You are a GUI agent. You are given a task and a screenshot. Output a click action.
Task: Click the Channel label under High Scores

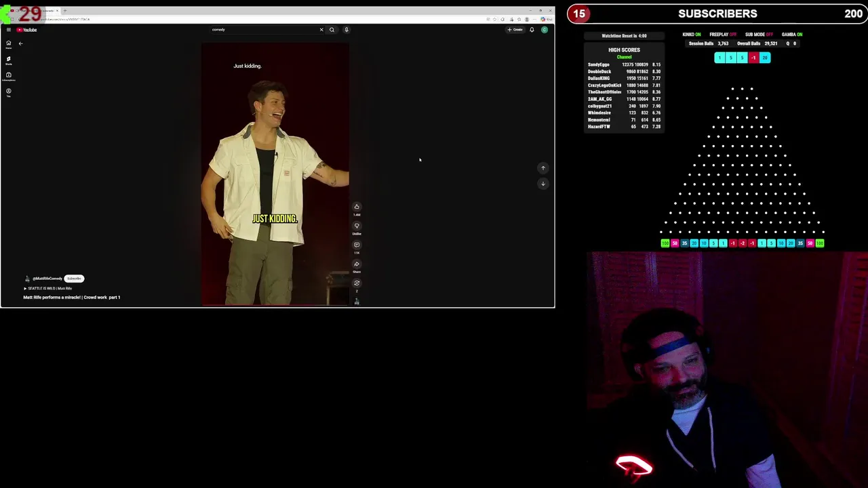pyautogui.click(x=624, y=57)
